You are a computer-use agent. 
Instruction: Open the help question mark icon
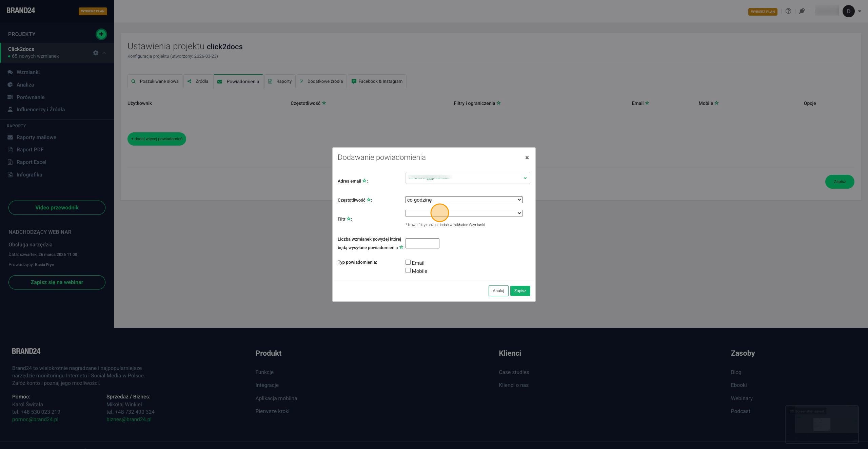click(x=788, y=11)
